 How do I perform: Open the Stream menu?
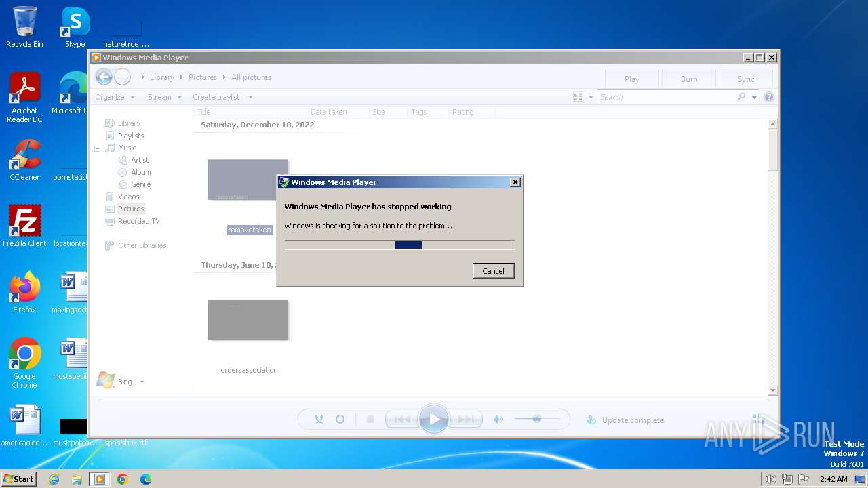click(165, 97)
